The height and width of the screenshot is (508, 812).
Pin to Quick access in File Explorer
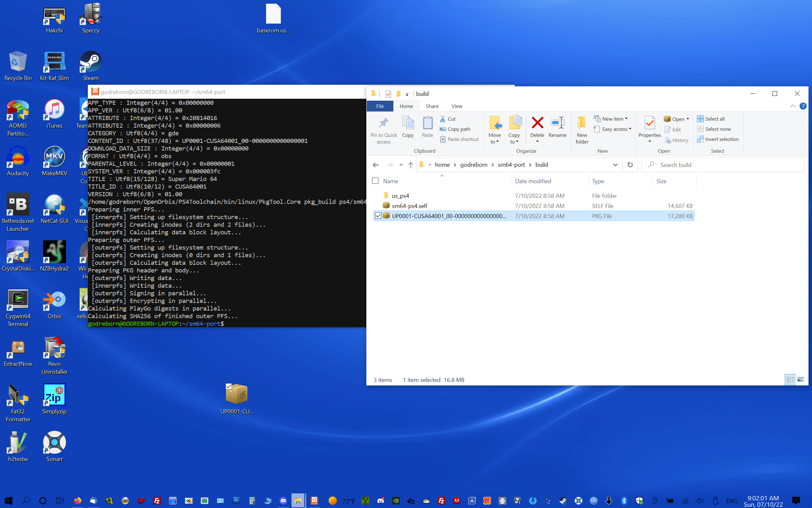[383, 131]
